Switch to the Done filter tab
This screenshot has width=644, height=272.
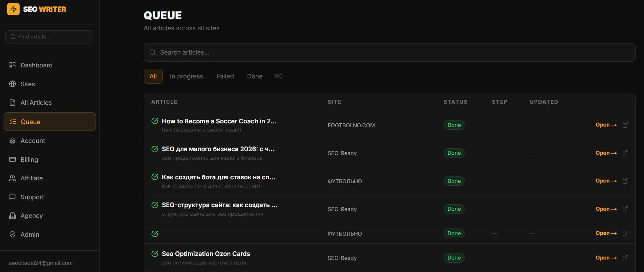click(255, 76)
